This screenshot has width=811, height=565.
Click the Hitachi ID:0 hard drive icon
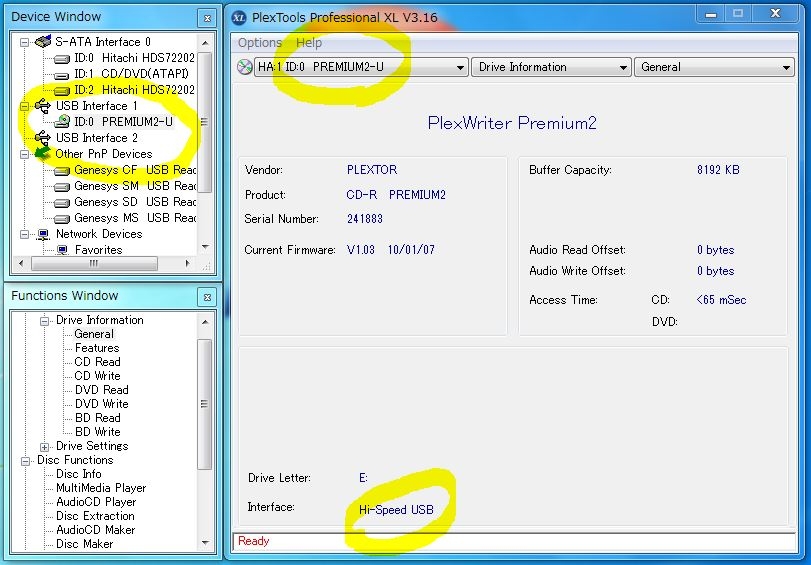62,58
